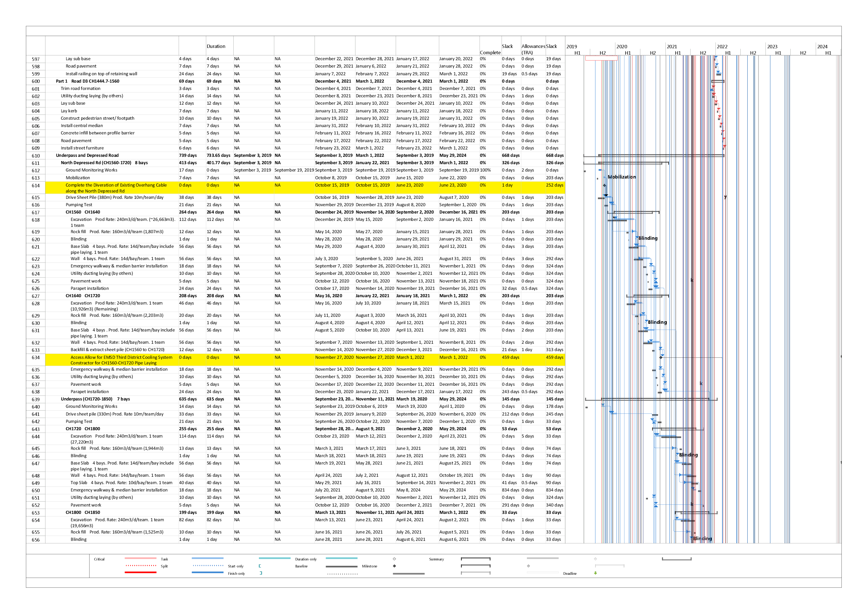Click task 'Mobilization' in the task list
868x614 pixels.
(x=78, y=178)
